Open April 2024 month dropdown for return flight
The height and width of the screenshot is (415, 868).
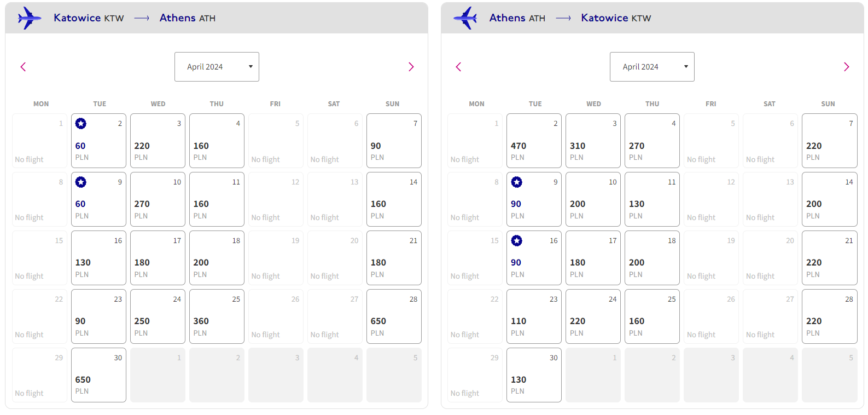[652, 67]
